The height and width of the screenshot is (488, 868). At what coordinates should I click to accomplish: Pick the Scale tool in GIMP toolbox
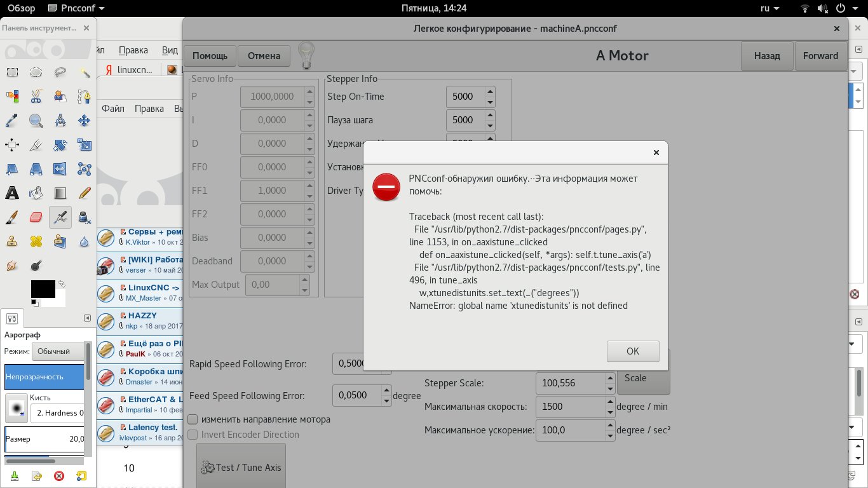85,145
